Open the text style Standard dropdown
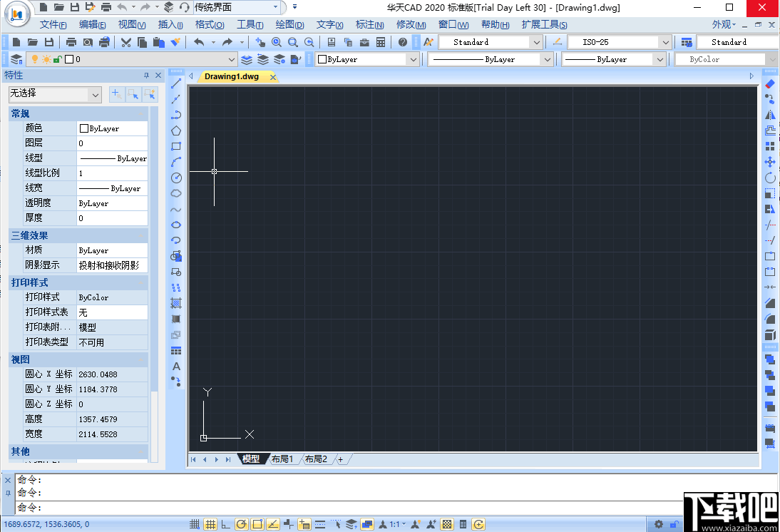Screen dimensions: 780x532 (490, 42)
